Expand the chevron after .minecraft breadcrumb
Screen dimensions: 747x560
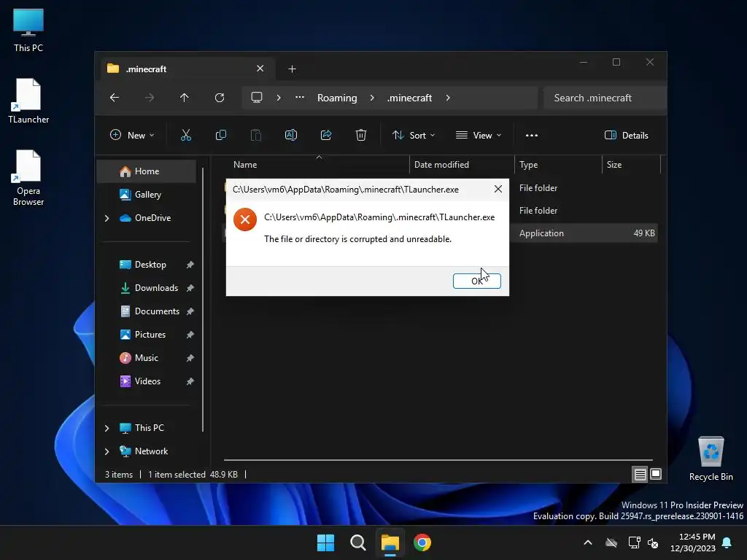coord(448,98)
